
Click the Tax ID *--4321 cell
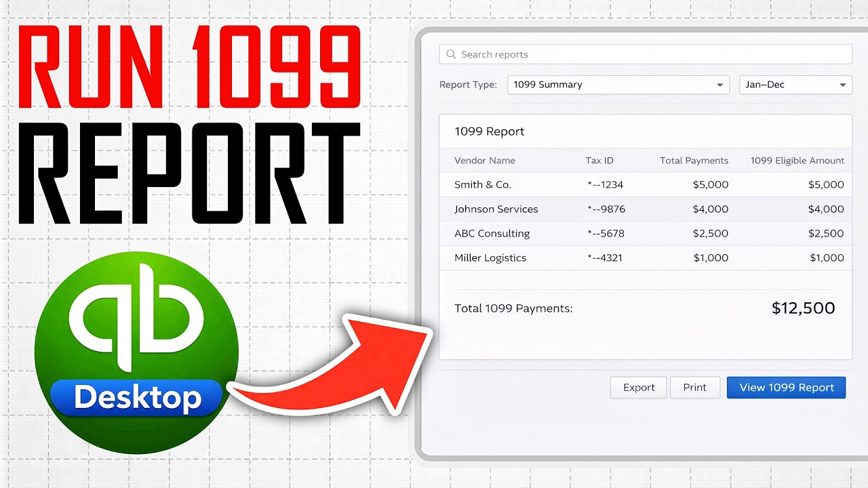605,258
